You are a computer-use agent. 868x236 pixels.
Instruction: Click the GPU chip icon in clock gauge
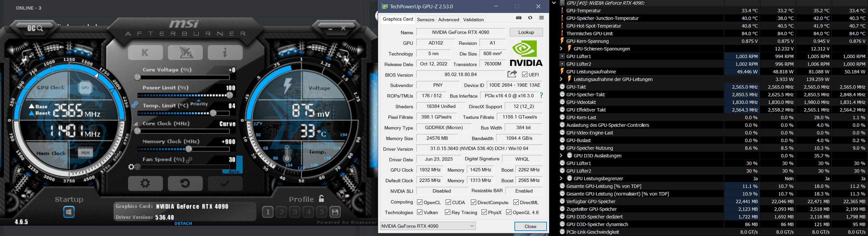pos(85,88)
